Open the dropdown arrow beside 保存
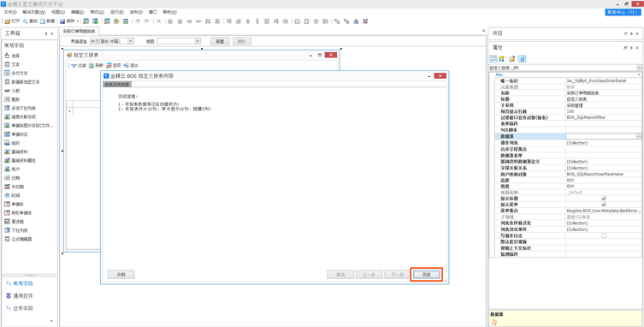The width and height of the screenshot is (644, 327). click(x=78, y=21)
